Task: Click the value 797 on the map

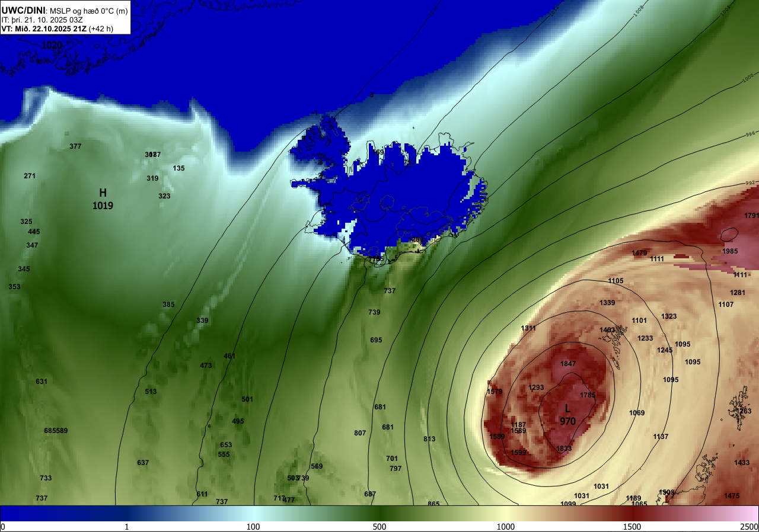Action: 396,469
